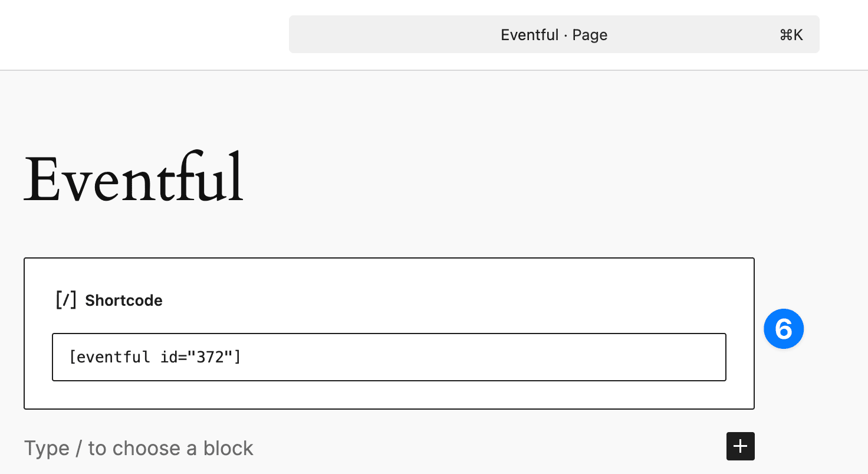The image size is (868, 474).
Task: Click the empty right side of the shortcode input
Action: 484,357
